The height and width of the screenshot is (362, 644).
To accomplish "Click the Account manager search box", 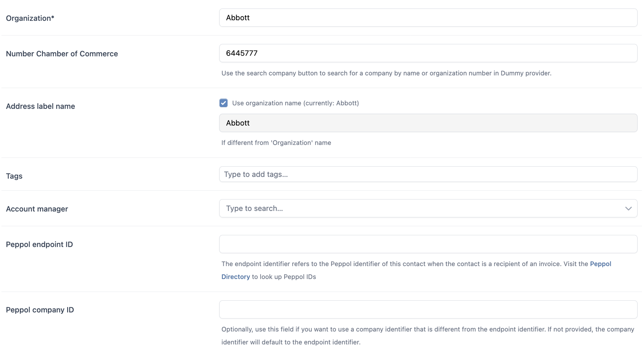I will (x=428, y=208).
